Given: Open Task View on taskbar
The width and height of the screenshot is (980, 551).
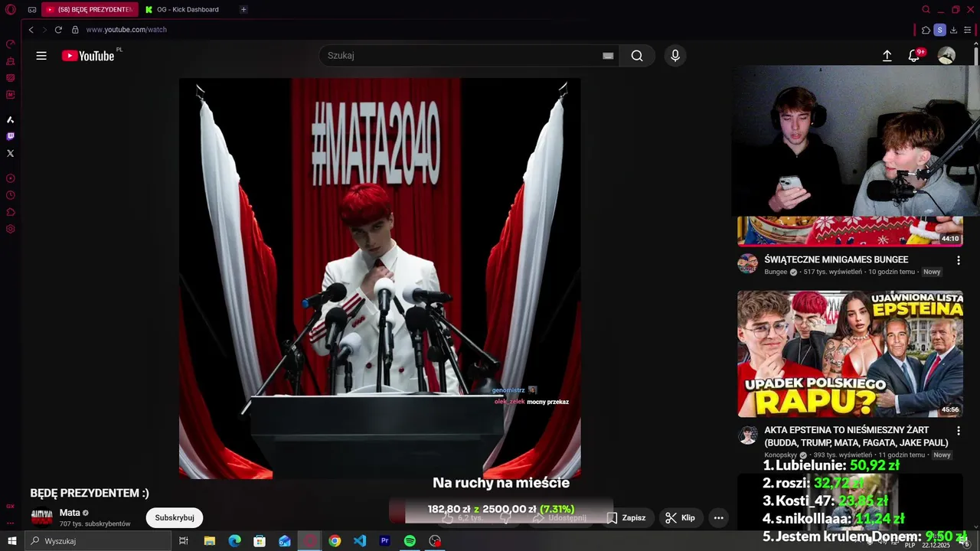Looking at the screenshot, I should click(x=184, y=541).
